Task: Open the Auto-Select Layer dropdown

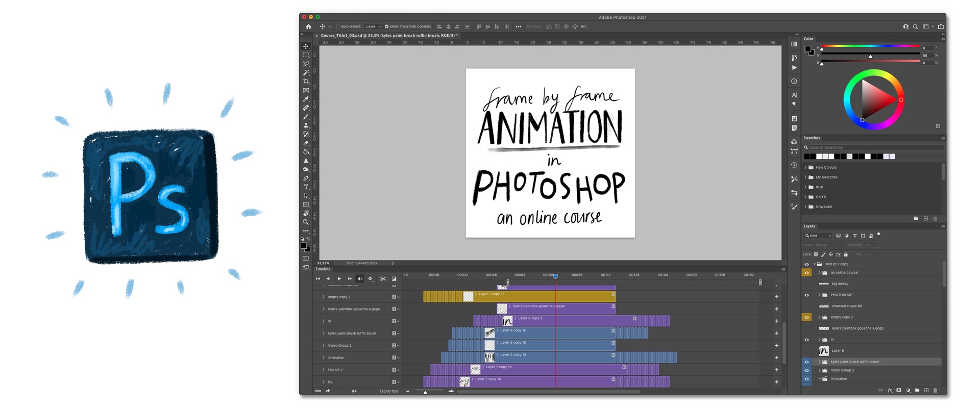Action: click(373, 27)
